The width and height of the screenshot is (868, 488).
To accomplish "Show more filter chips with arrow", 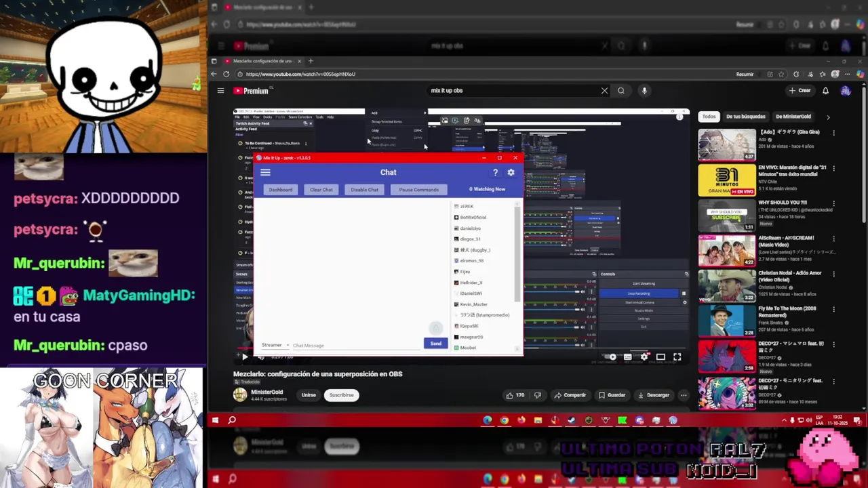I will tap(827, 117).
